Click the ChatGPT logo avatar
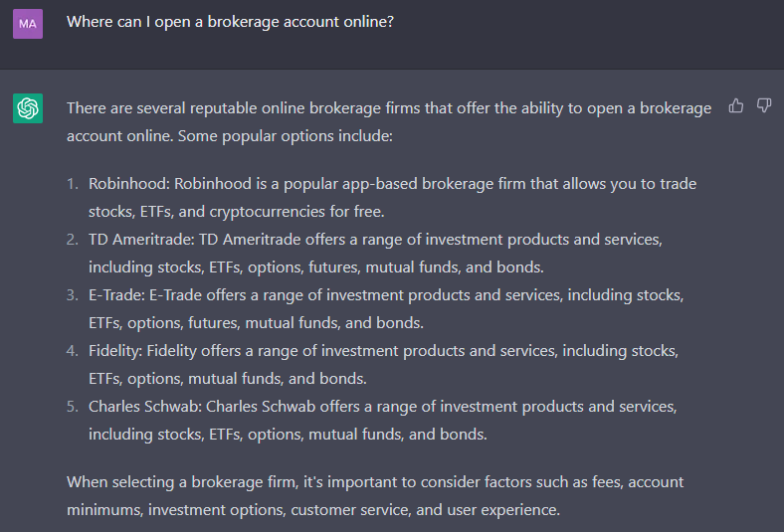This screenshot has width=784, height=532. pyautogui.click(x=28, y=108)
